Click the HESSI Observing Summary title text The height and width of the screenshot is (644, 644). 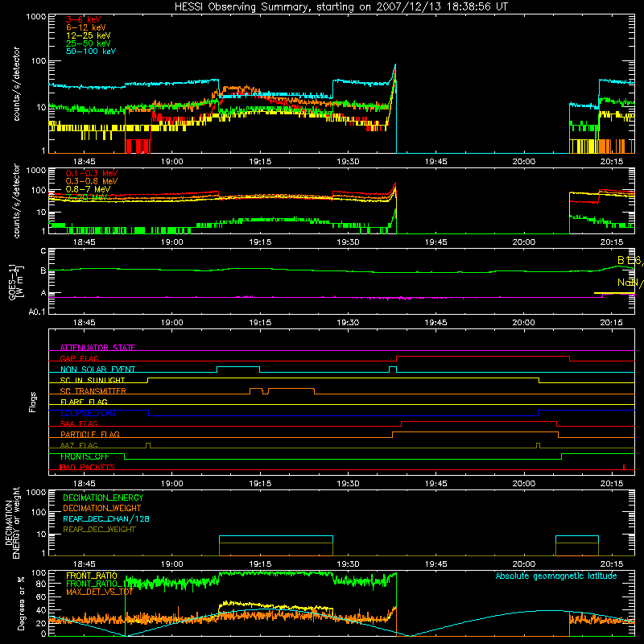click(x=341, y=7)
